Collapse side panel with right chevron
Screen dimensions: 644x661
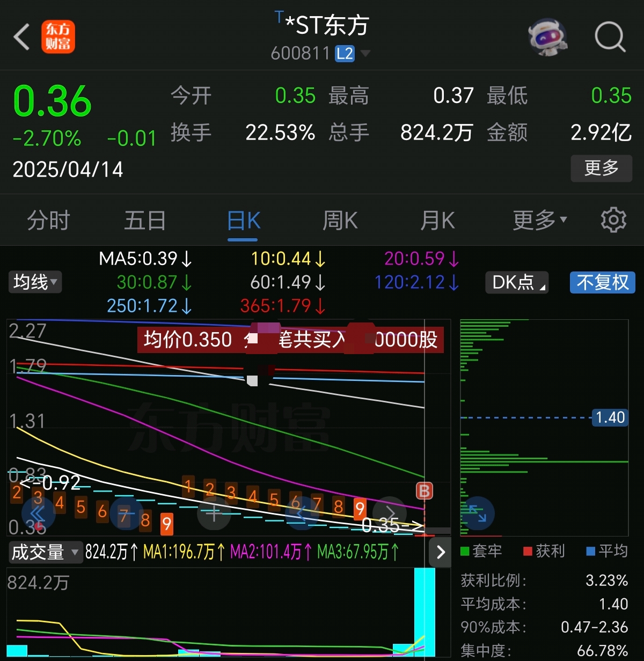tap(441, 552)
